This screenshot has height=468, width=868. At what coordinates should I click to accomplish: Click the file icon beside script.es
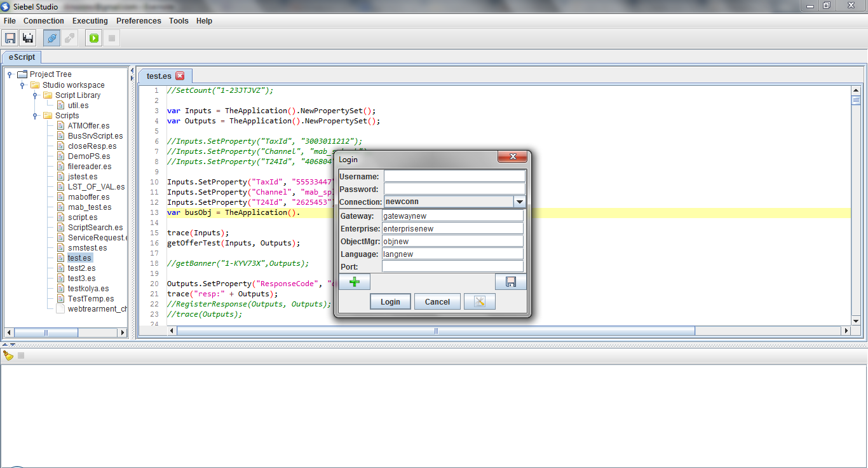pyautogui.click(x=61, y=217)
